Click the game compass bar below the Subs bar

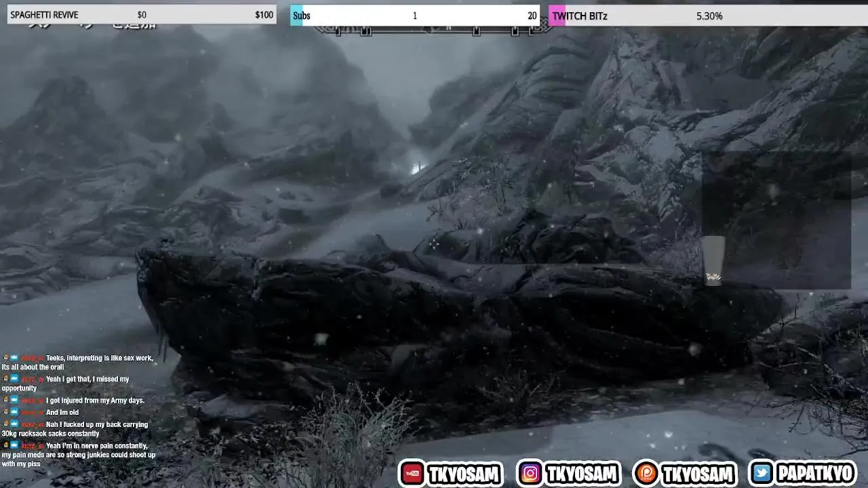[434, 30]
